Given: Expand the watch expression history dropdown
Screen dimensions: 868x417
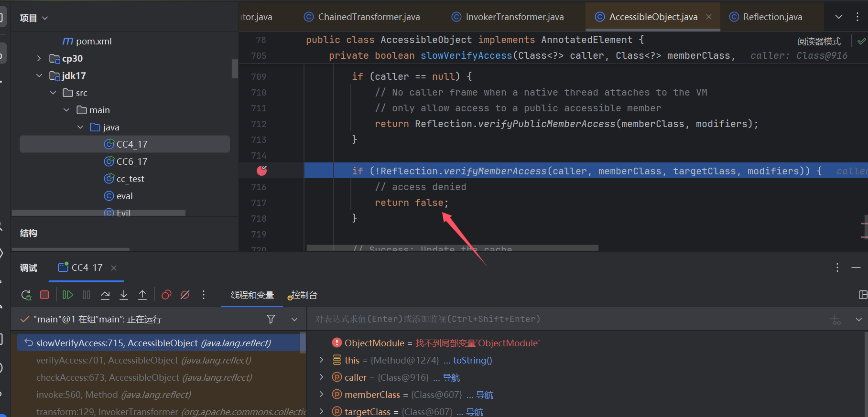Looking at the screenshot, I should (859, 319).
